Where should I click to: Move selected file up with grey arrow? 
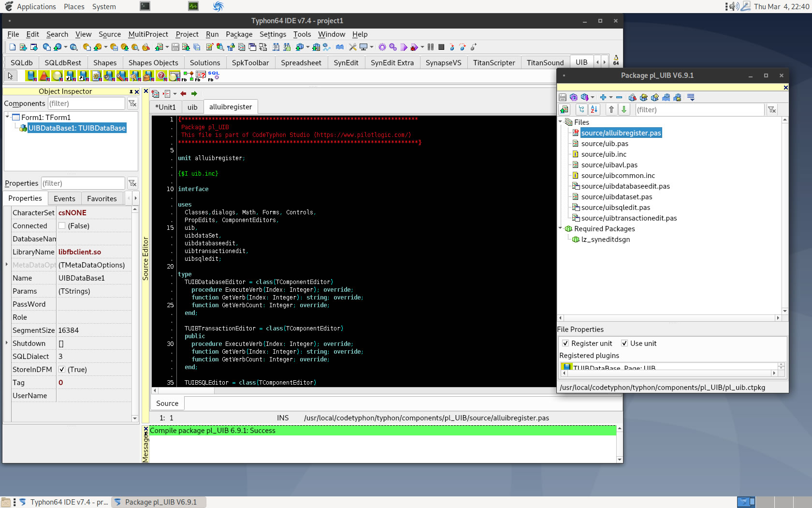(611, 110)
